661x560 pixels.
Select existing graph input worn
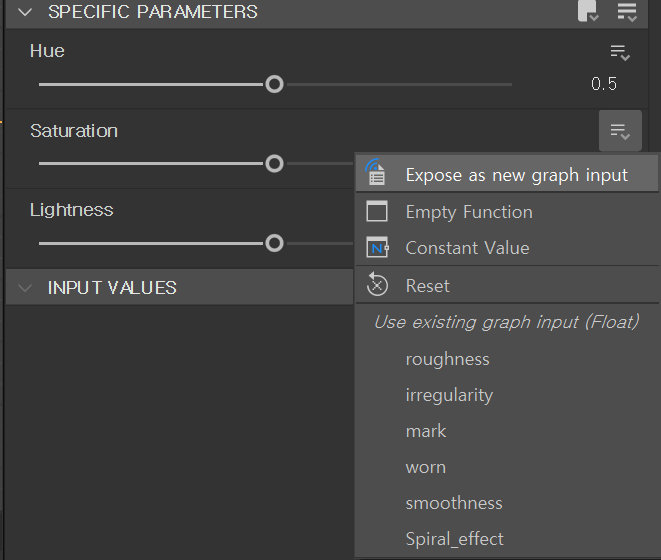tap(507, 467)
